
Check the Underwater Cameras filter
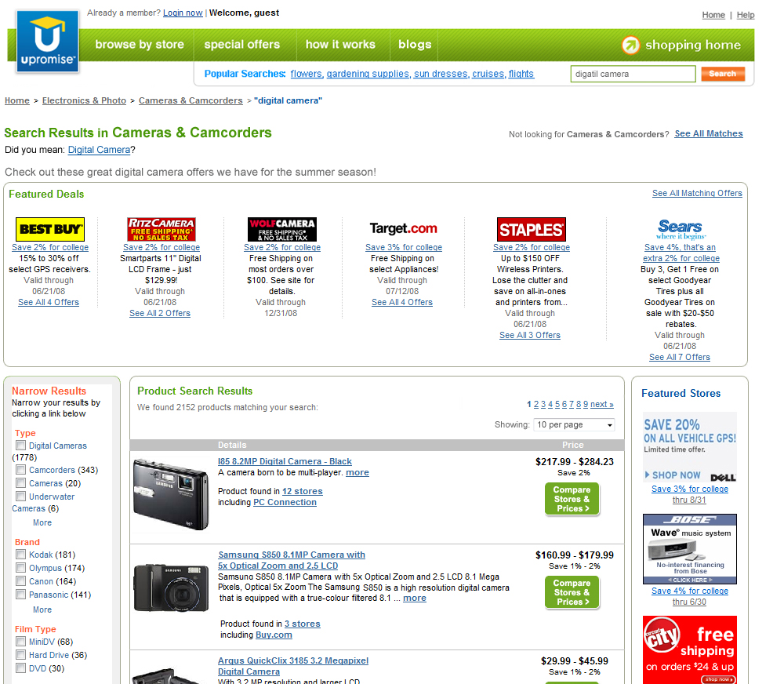tap(20, 497)
